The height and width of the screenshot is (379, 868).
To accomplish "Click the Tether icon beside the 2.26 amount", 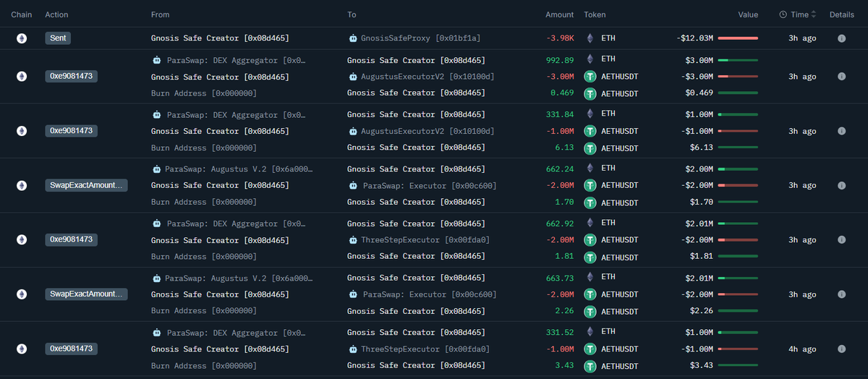I will point(590,312).
